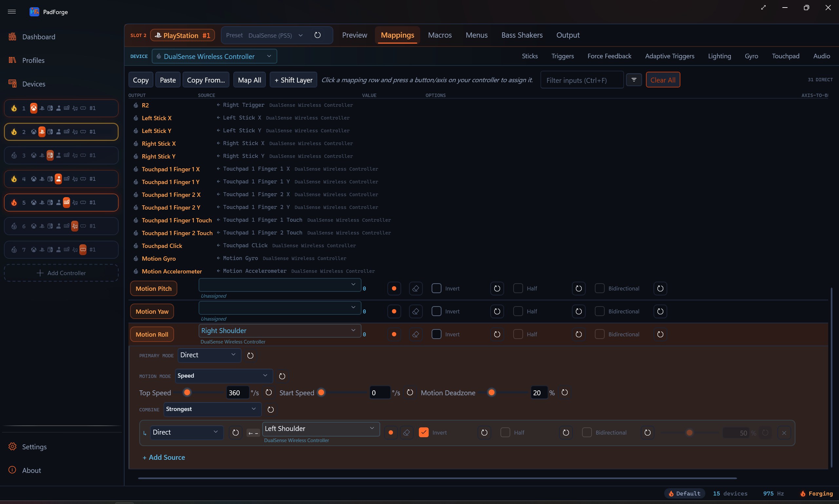Click the Add Controller button
839x504 pixels.
tap(61, 273)
